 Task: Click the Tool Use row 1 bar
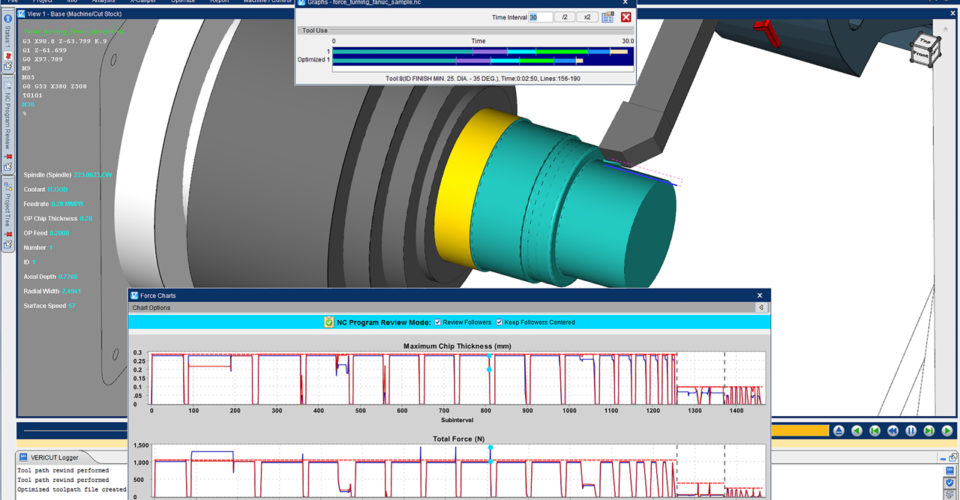tap(481, 52)
